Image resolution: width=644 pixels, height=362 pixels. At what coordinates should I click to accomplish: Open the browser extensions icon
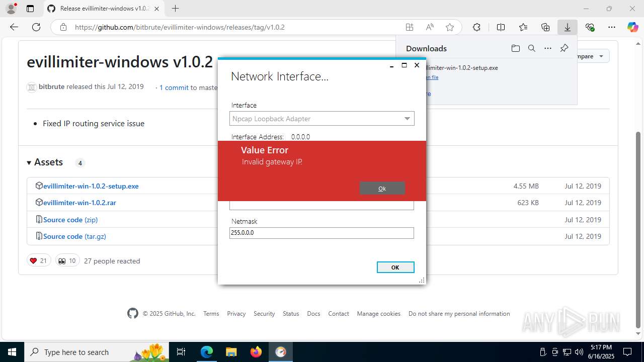click(476, 27)
